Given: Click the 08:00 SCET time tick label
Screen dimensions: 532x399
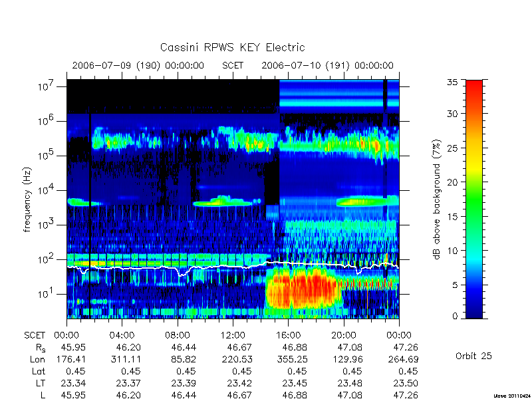Looking at the screenshot, I should (178, 336).
